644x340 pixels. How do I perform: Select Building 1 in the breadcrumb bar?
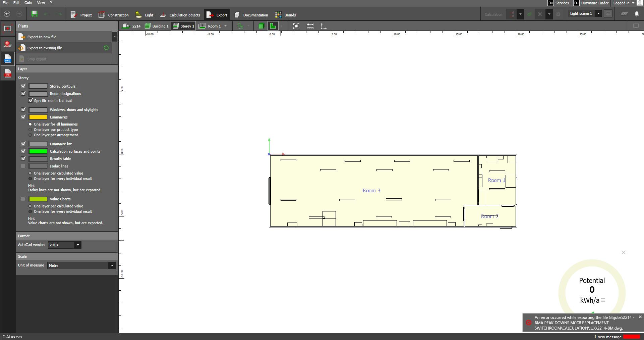(x=157, y=26)
